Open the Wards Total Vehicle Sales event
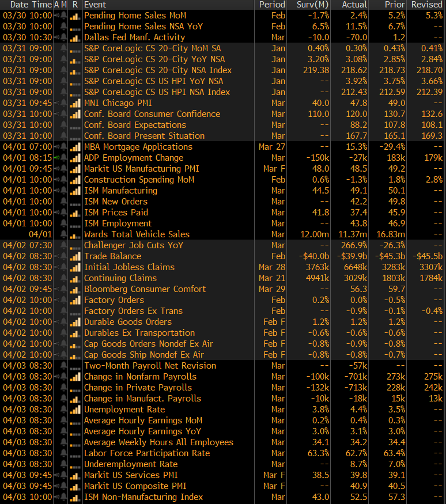The width and height of the screenshot is (446, 504). pyautogui.click(x=137, y=234)
